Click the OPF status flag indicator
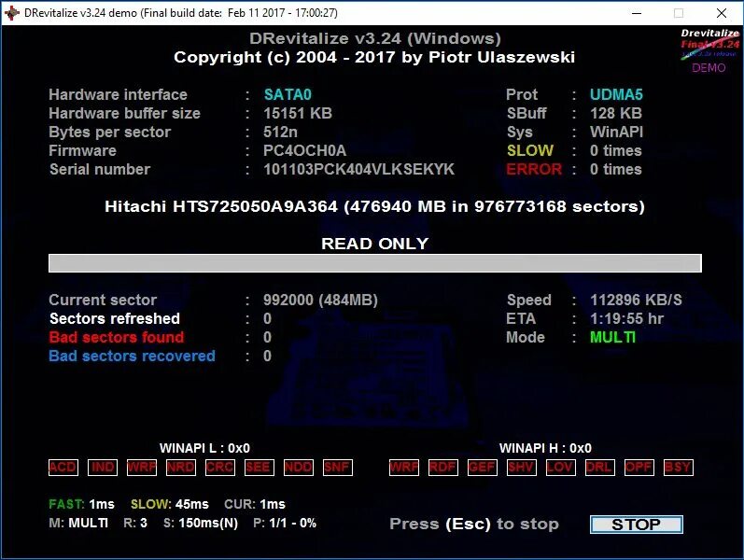Image resolution: width=744 pixels, height=560 pixels. tap(639, 468)
